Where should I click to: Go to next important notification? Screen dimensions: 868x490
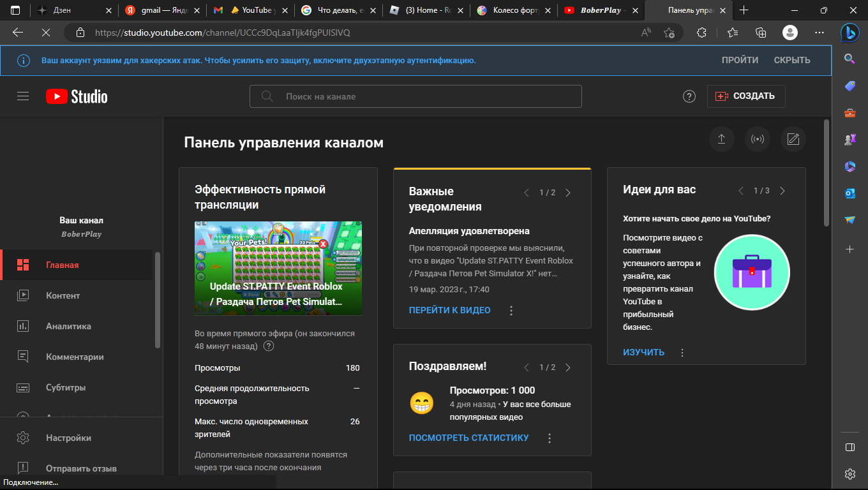click(x=568, y=193)
